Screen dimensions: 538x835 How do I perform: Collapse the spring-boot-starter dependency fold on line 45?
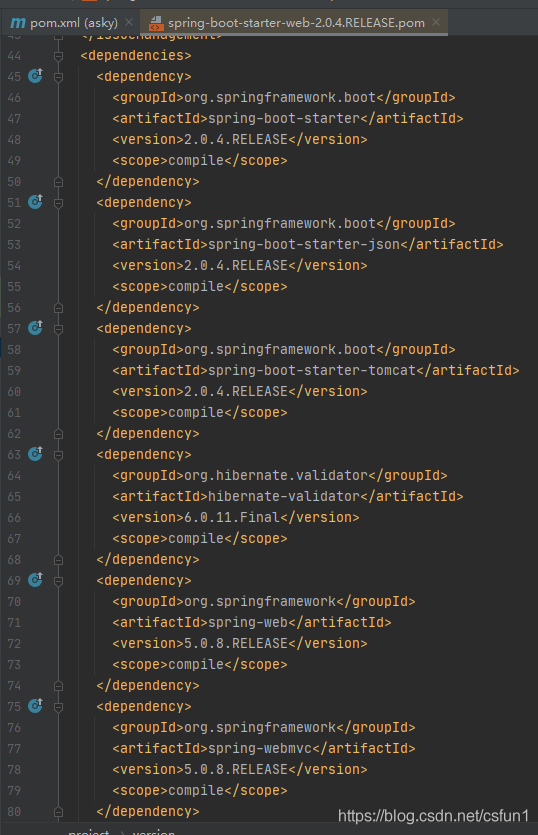tap(59, 77)
